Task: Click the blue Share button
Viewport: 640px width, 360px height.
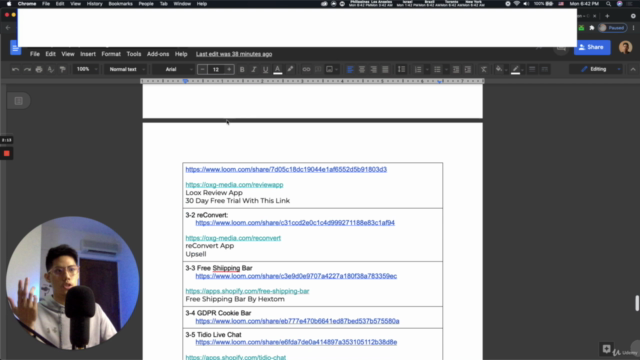Action: point(592,47)
